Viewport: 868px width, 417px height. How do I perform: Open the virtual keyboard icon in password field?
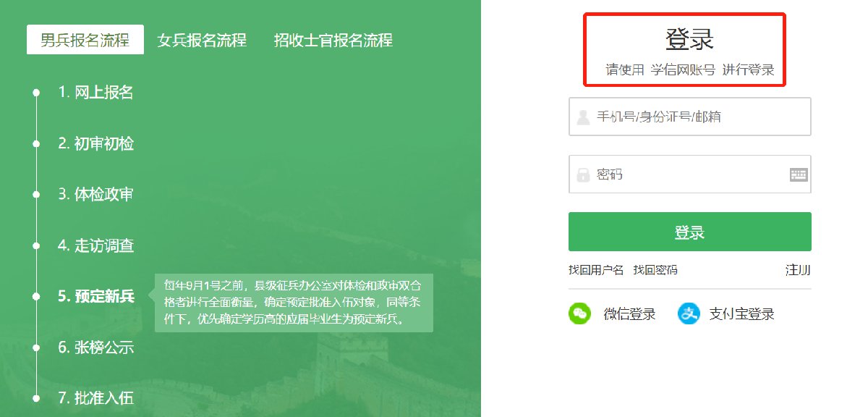[798, 174]
